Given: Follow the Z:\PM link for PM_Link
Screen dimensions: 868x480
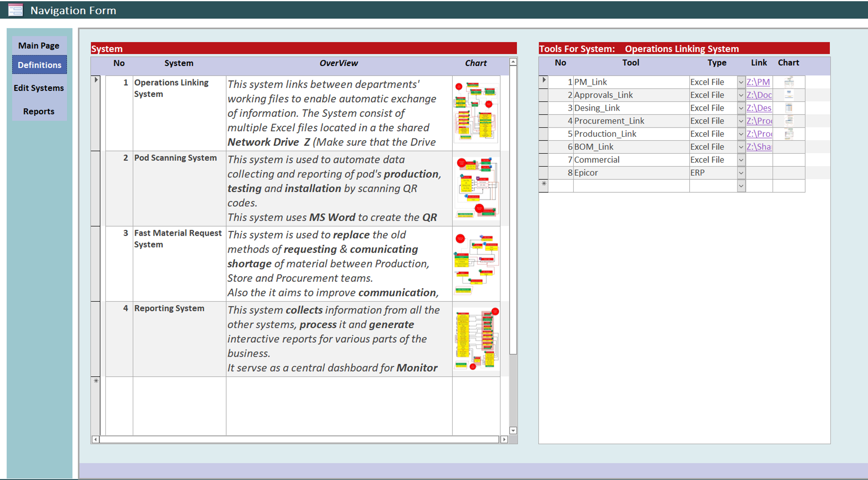Looking at the screenshot, I should click(x=758, y=82).
